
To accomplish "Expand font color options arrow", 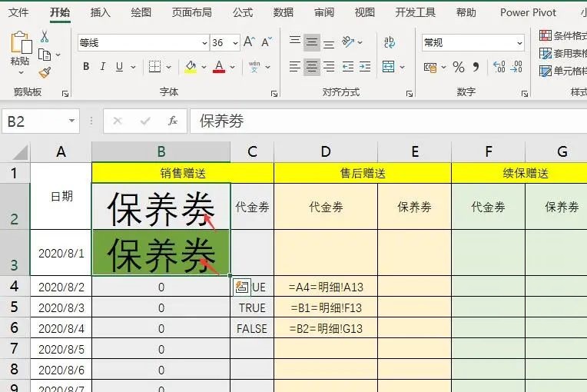I will click(232, 67).
